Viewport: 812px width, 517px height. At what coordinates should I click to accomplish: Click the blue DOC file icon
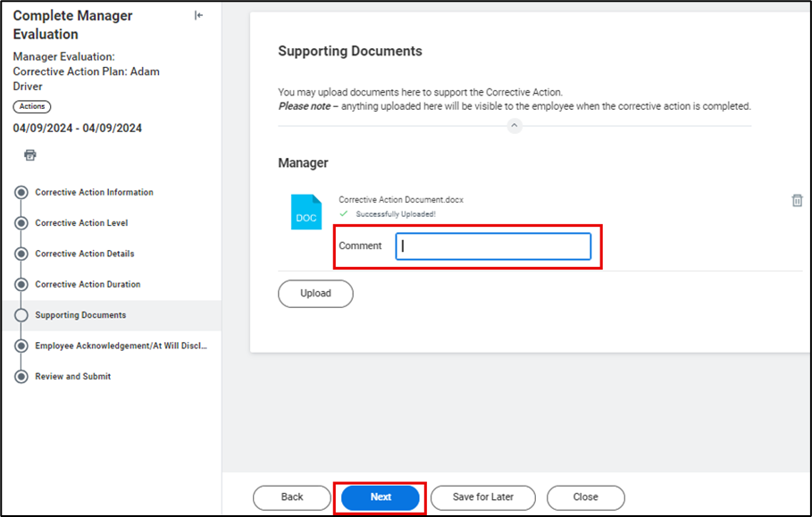306,213
